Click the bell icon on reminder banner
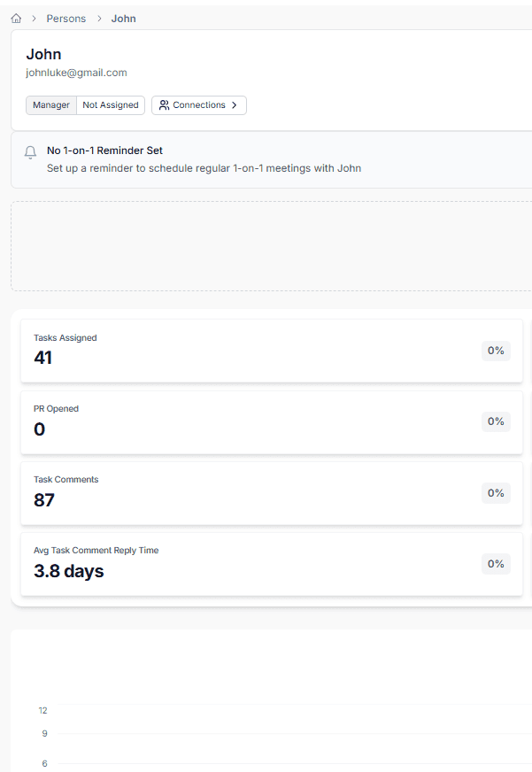This screenshot has height=772, width=532. coord(29,153)
